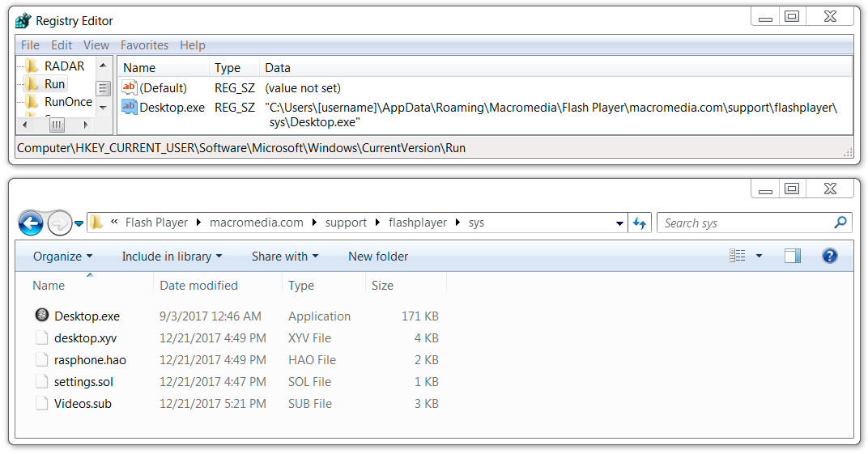
Task: Expand arrow after Flash Player breadcrumb
Action: click(198, 223)
